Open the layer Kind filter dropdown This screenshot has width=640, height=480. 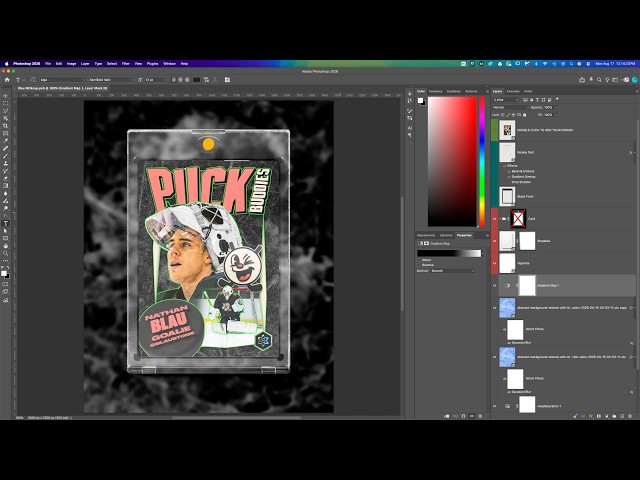506,100
